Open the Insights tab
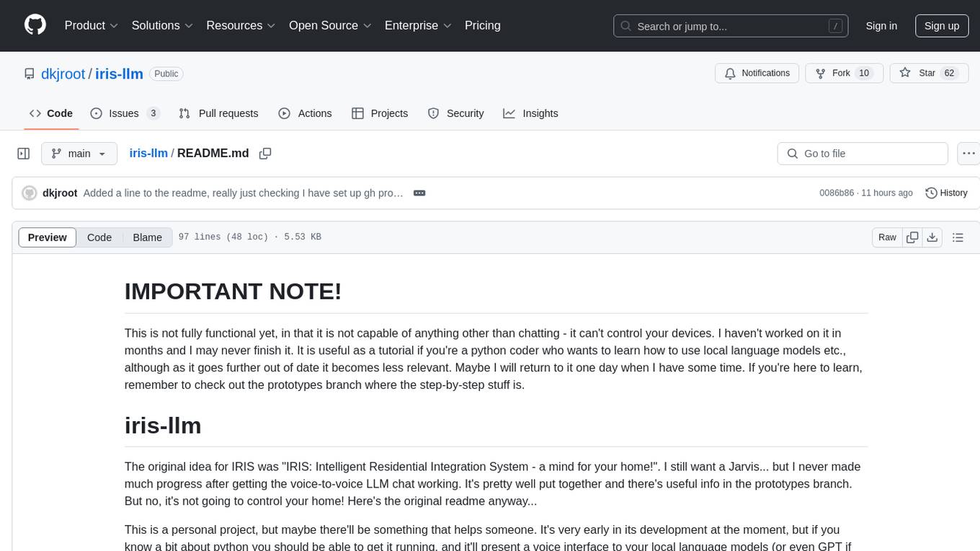This screenshot has height=551, width=980. click(530, 113)
